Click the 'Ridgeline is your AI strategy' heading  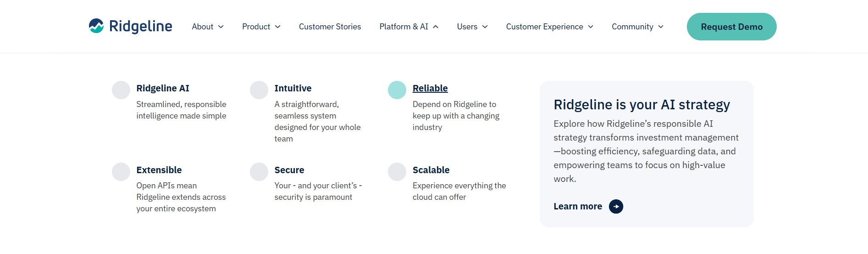642,105
